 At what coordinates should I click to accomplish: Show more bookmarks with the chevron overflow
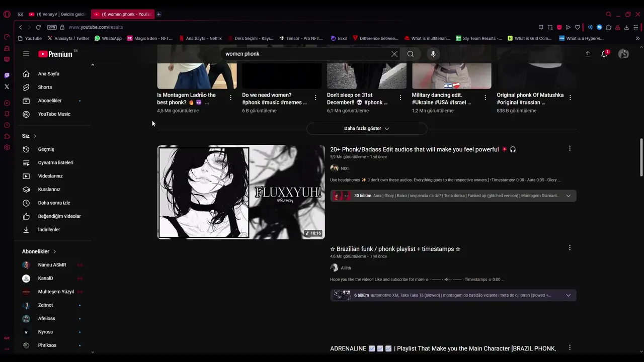pos(637,38)
